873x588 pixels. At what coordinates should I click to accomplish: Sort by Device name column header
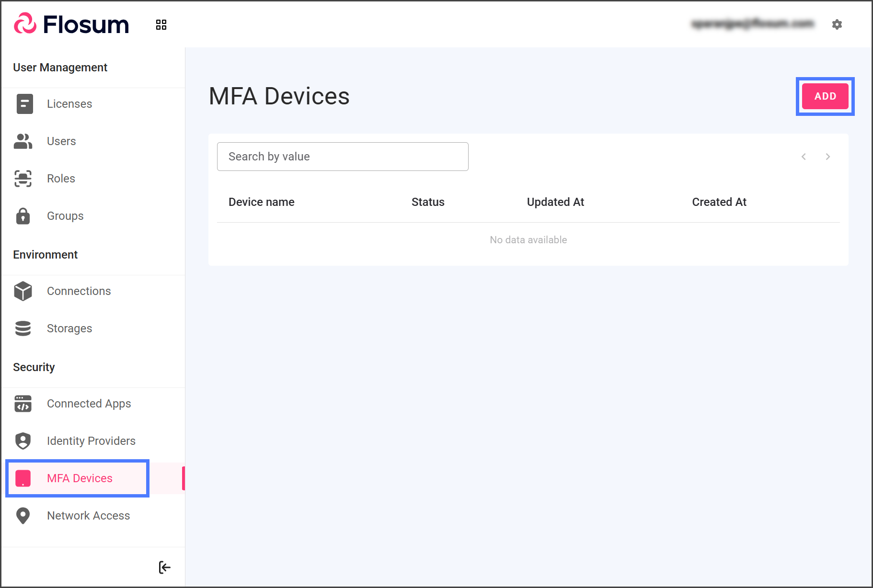[x=261, y=202]
